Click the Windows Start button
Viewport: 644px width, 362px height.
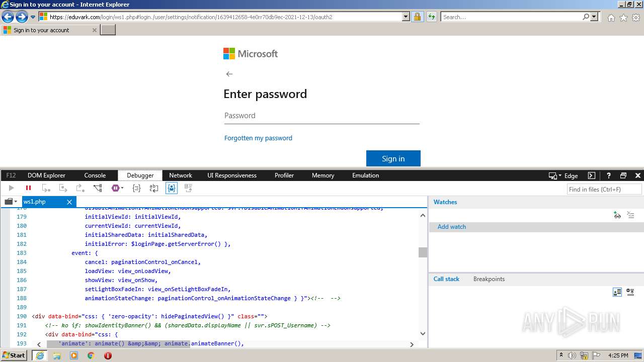(14, 355)
